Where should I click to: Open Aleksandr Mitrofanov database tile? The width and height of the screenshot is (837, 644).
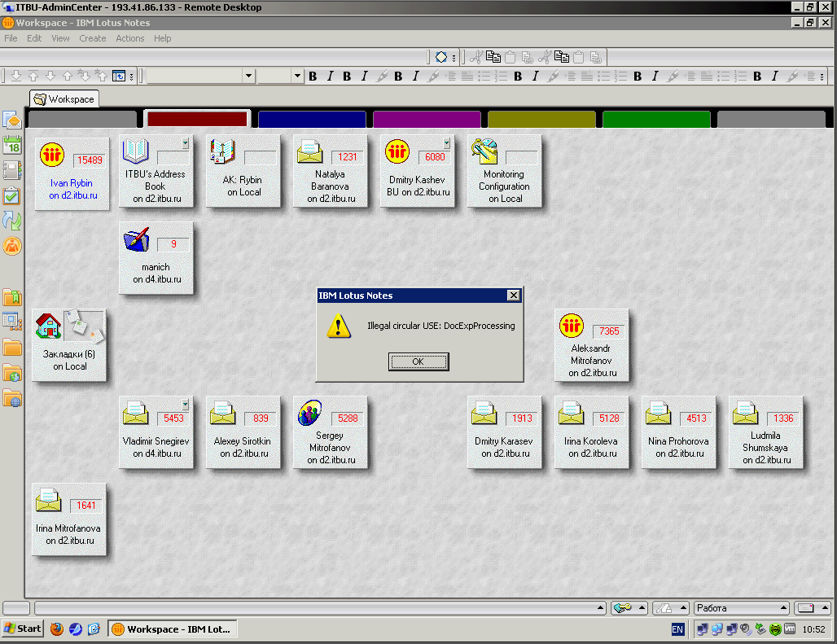[591, 345]
